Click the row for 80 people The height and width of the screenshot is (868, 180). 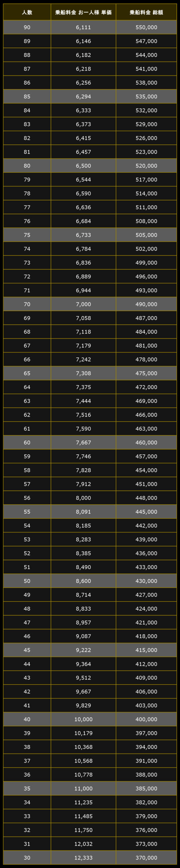pos(90,165)
